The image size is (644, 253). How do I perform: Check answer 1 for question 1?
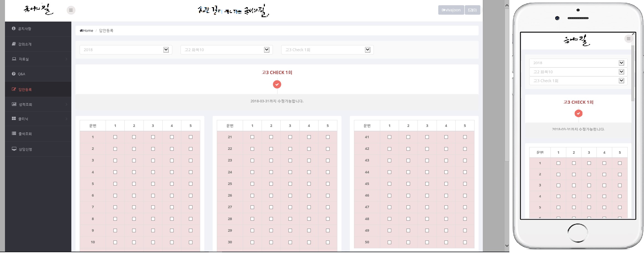point(115,137)
